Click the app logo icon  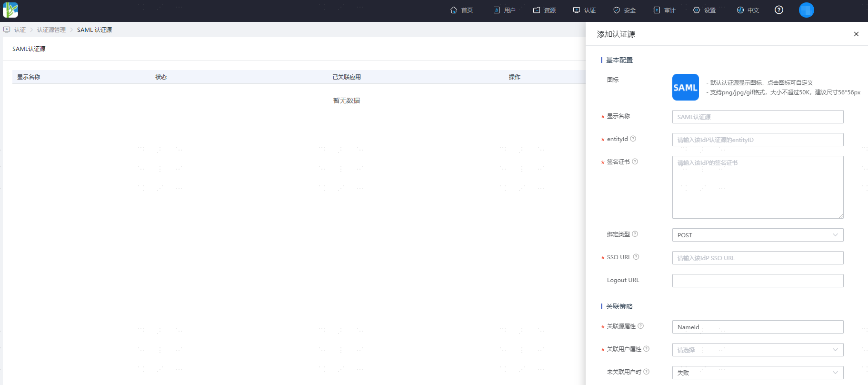[10, 10]
